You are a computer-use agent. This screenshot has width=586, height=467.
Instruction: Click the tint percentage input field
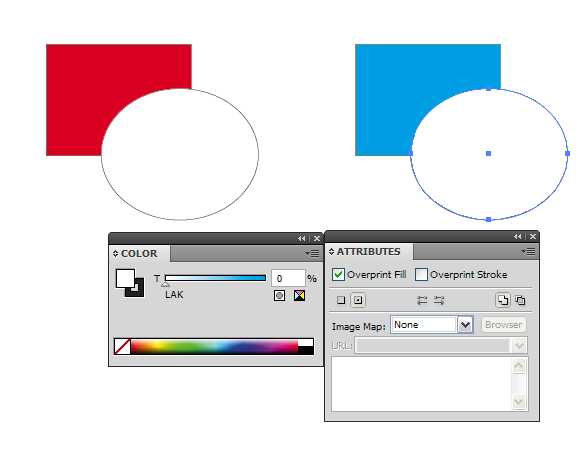coord(288,278)
